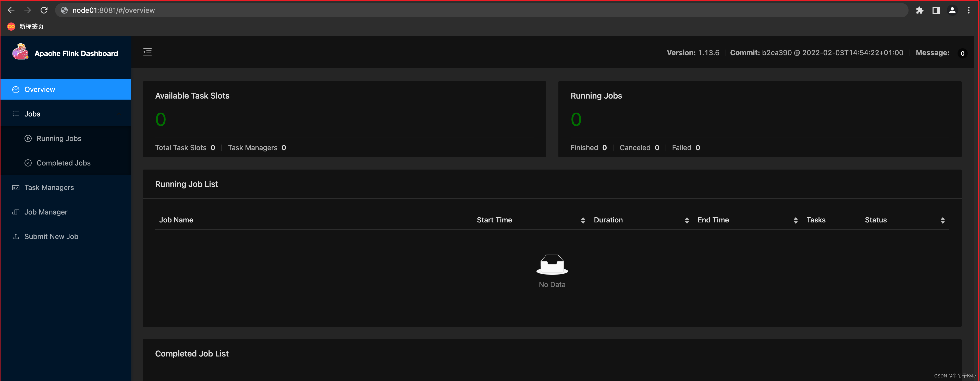The image size is (980, 381).
Task: Collapse the sidebar with the fold icon
Action: 147,52
